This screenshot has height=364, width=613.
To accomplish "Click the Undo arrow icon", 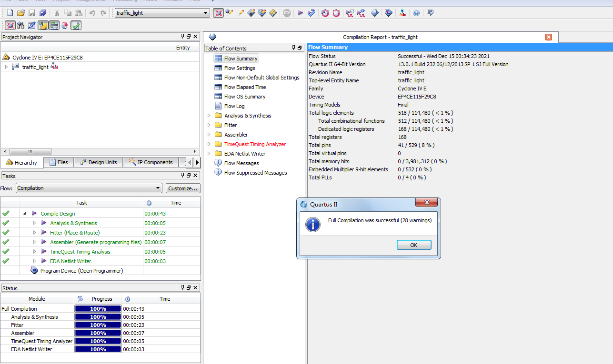I will pyautogui.click(x=92, y=13).
